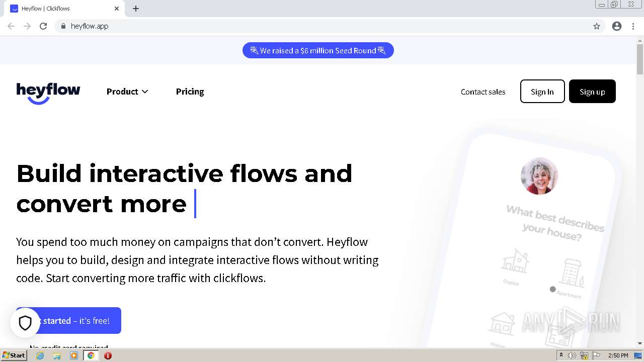Screen dimensions: 644x362
Task: Click the action center flag icon
Action: 596,355
